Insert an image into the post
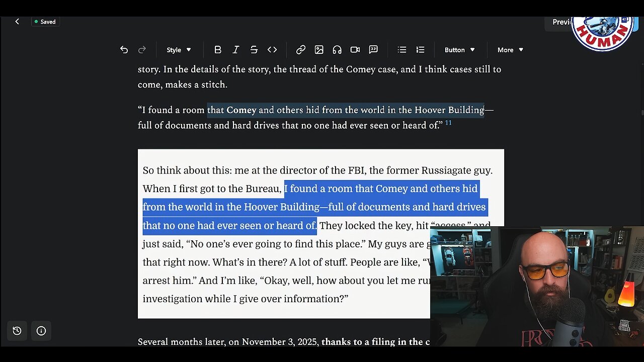Viewport: 644px width, 362px height. (x=319, y=50)
